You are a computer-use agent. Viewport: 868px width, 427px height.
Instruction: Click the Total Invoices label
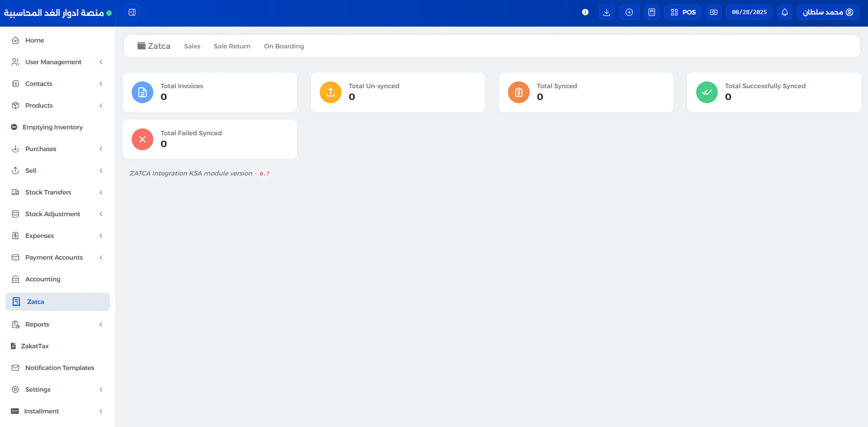(182, 86)
